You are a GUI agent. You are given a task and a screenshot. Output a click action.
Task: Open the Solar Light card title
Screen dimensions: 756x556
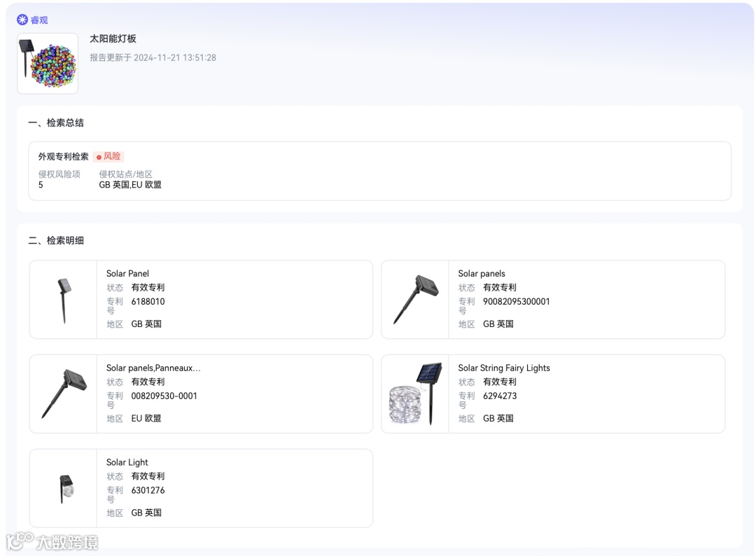pos(127,462)
